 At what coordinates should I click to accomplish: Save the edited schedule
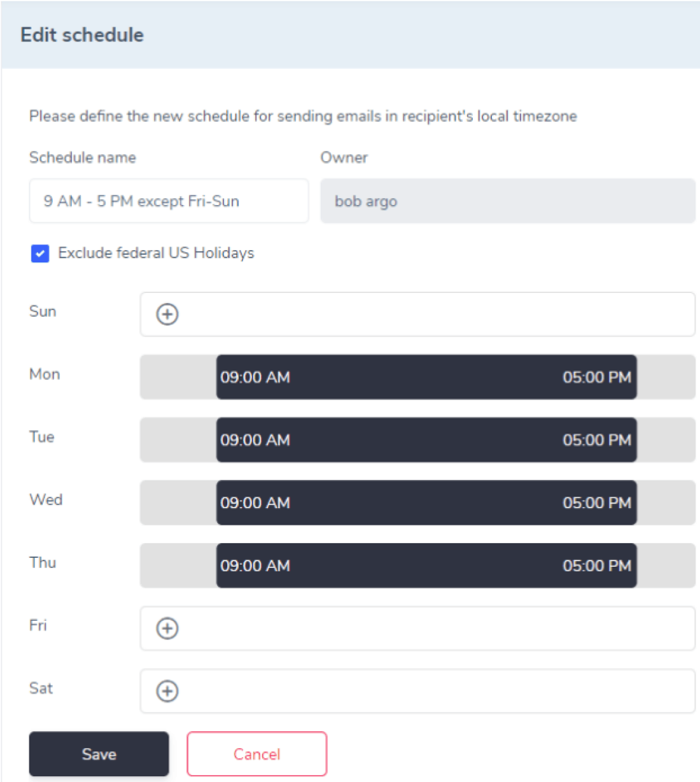[98, 753]
